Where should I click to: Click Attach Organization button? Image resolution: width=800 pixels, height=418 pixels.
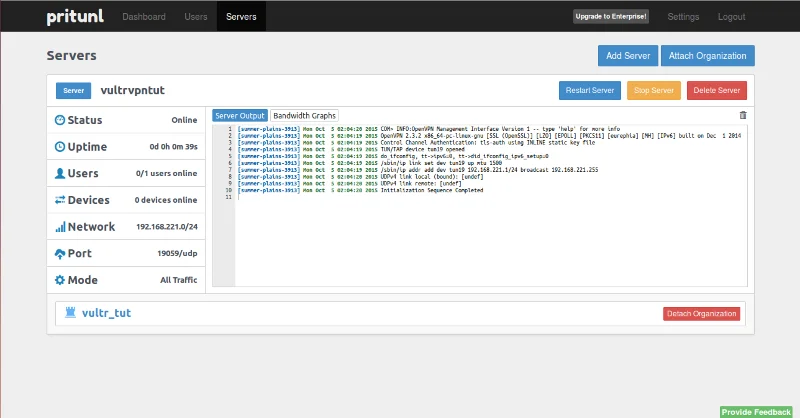708,56
